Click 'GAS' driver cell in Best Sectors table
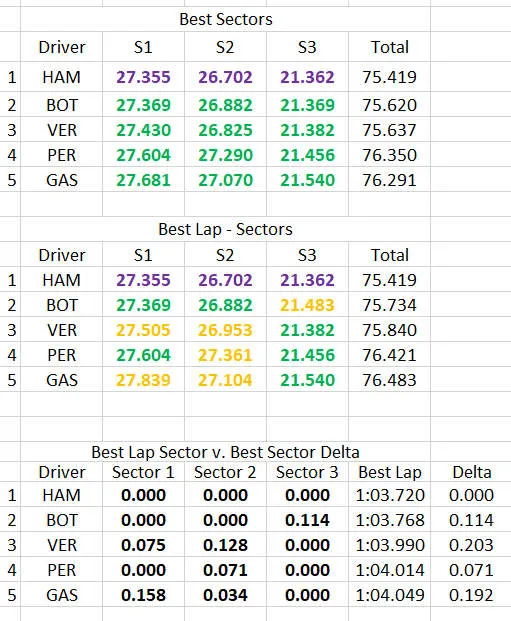Viewport: 511px width, 621px height. click(x=62, y=180)
